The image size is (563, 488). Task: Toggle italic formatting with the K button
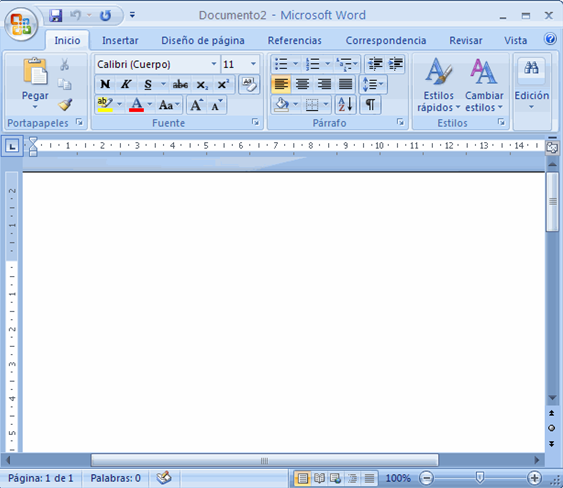pos(126,84)
